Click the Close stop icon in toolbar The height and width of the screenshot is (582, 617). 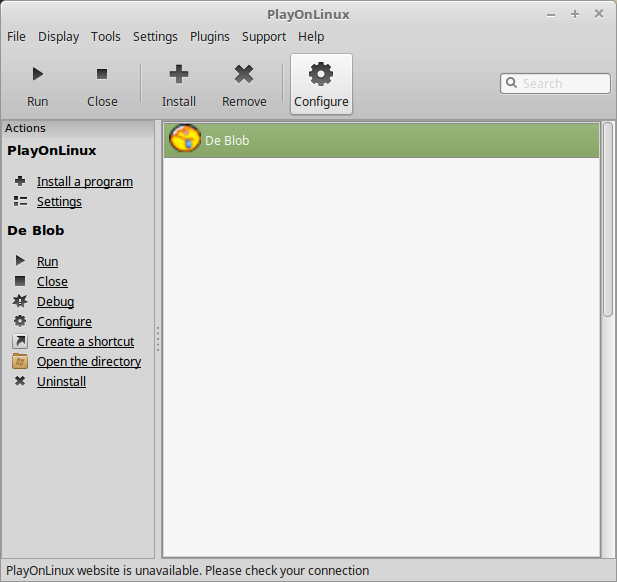[102, 74]
